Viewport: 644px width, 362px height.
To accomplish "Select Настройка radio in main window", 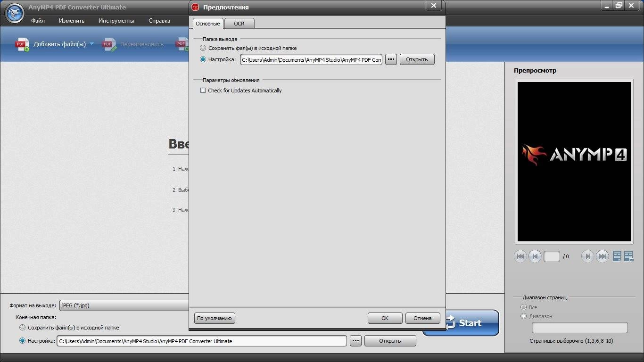I will [22, 341].
